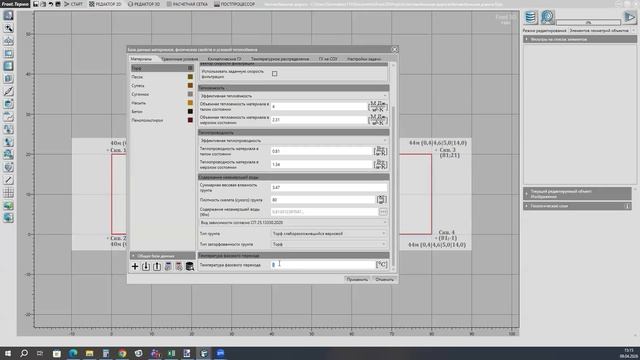The width and height of the screenshot is (640, 360).
Task: Click the Применить button
Action: coord(357,280)
